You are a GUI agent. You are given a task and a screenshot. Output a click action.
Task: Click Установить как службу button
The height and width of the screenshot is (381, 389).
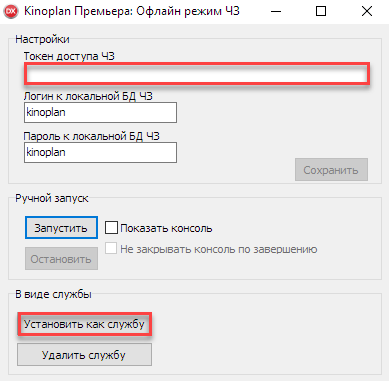(x=84, y=324)
